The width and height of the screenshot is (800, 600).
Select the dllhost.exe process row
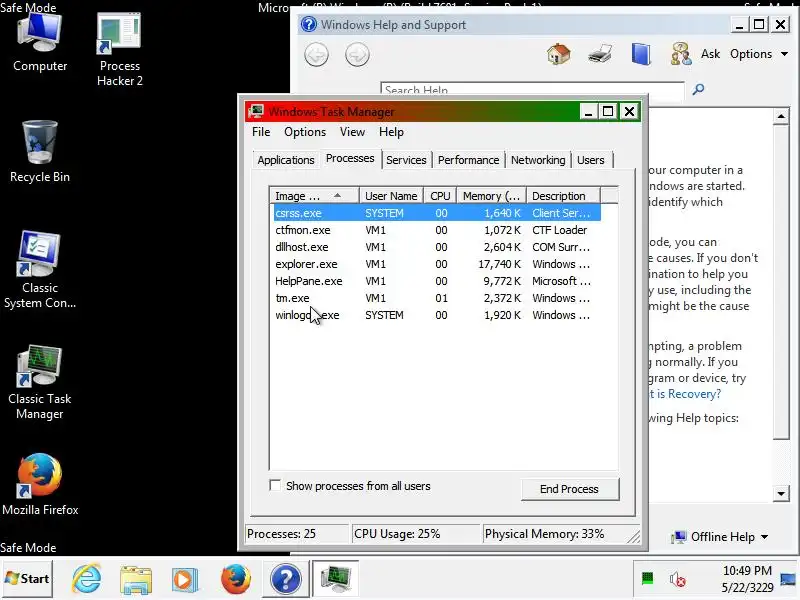437,247
